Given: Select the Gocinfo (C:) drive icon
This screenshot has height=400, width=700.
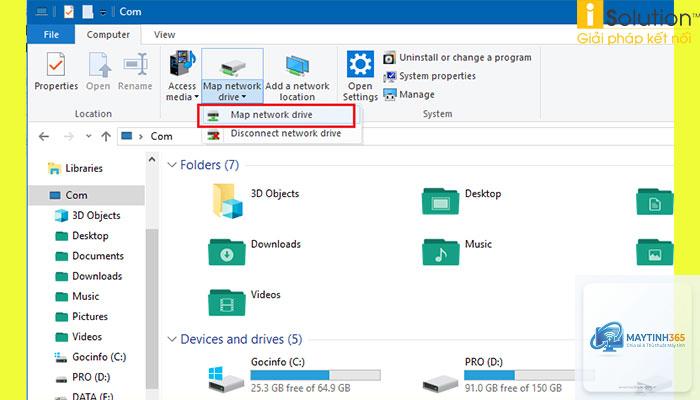Looking at the screenshot, I should coord(226,379).
